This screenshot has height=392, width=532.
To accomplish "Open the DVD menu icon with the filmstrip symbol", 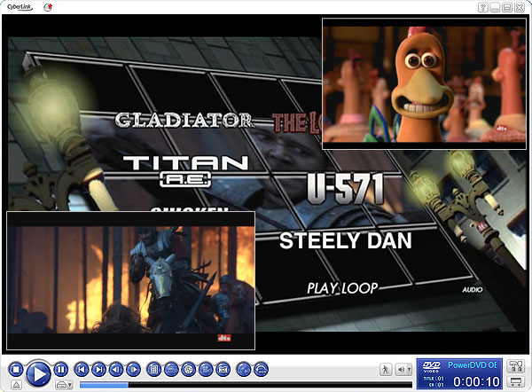I will (x=154, y=369).
